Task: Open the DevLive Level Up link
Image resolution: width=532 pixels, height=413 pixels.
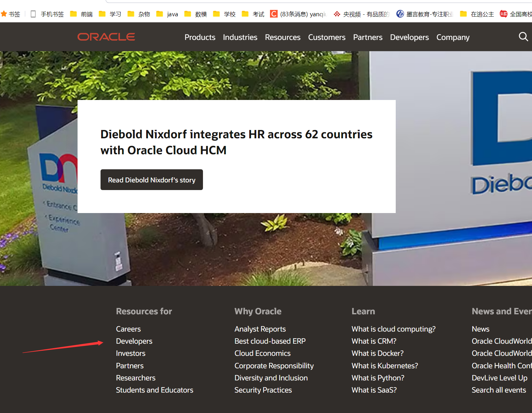Action: pos(499,378)
